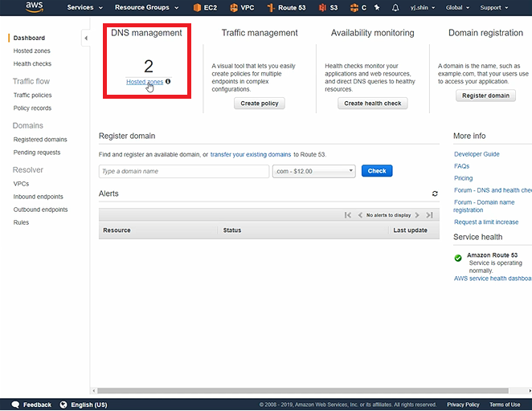
Task: Select Dashboard in the sidebar
Action: click(x=29, y=38)
